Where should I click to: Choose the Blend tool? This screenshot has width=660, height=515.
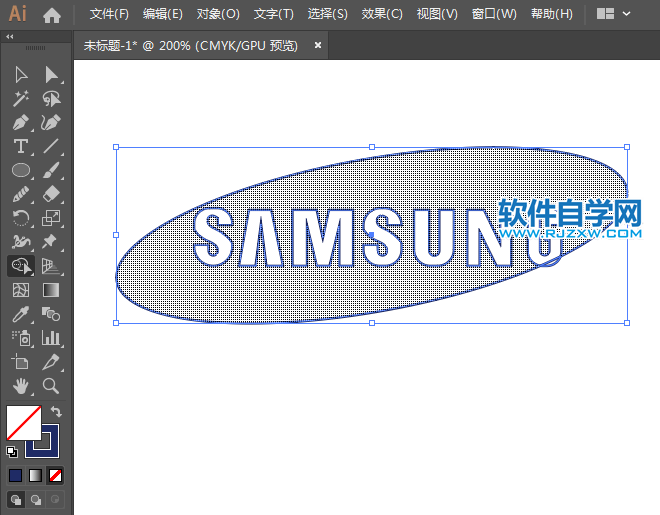(x=51, y=314)
